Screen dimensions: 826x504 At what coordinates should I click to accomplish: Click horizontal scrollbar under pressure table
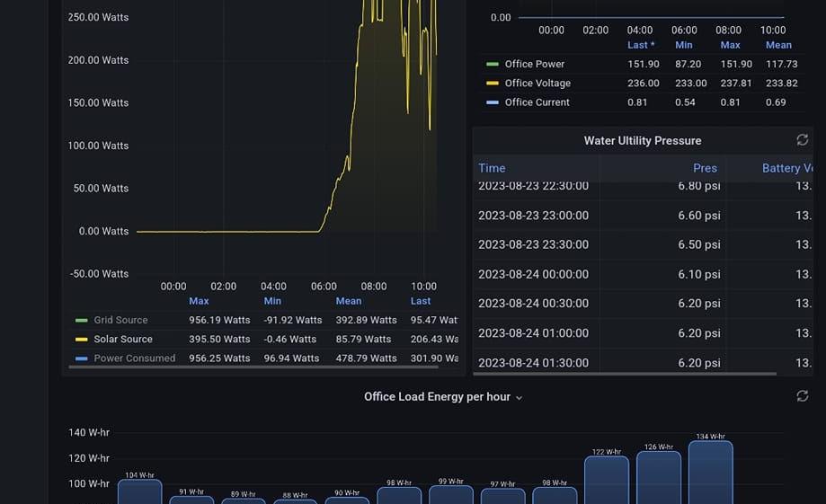(625, 374)
